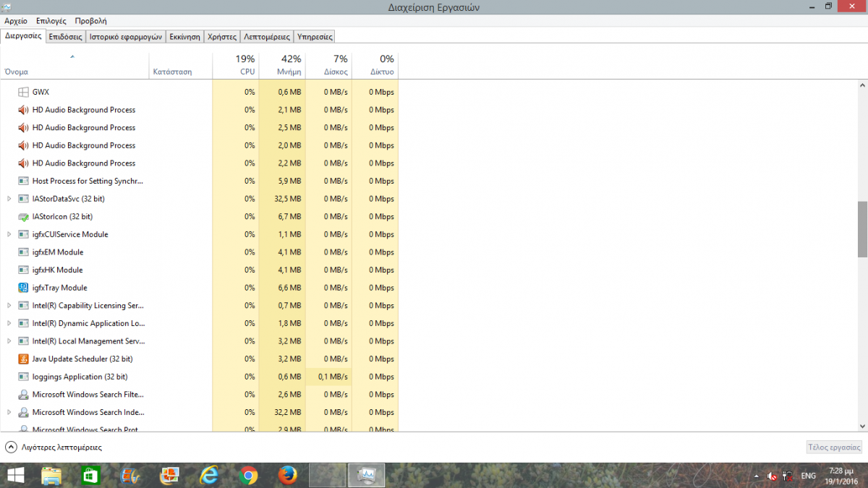Show hidden system tray icons
The width and height of the screenshot is (868, 488).
(757, 476)
